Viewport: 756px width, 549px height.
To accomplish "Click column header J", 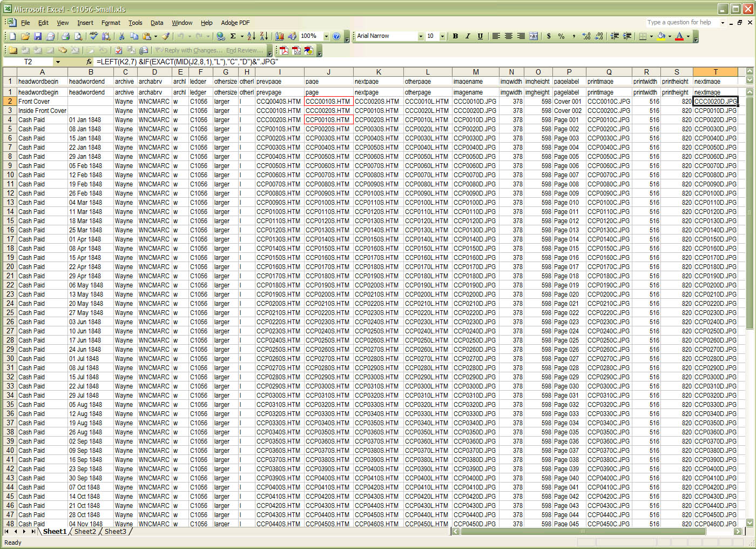I will click(328, 72).
